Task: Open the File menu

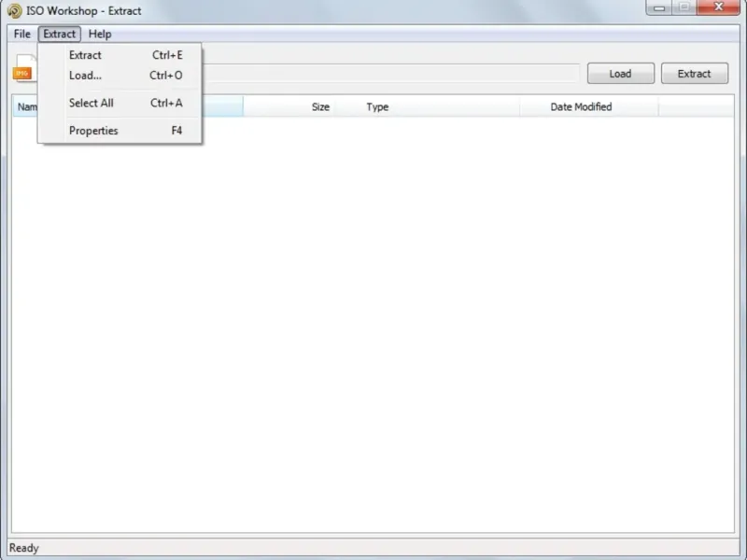Action: coord(21,34)
